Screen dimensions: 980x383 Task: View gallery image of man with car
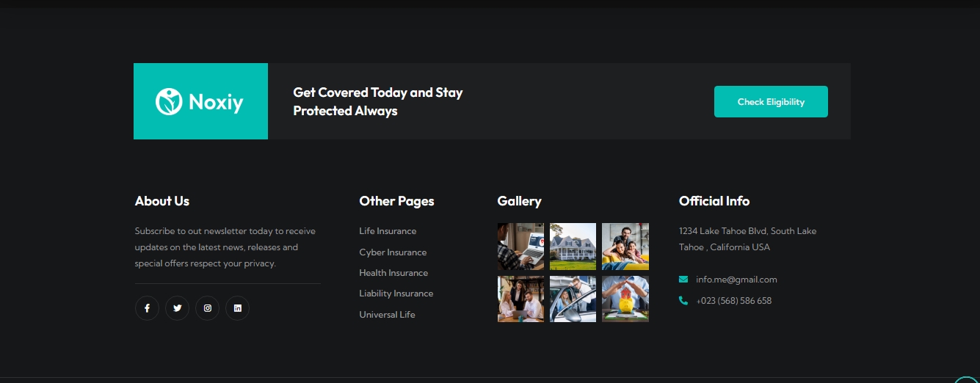[573, 299]
